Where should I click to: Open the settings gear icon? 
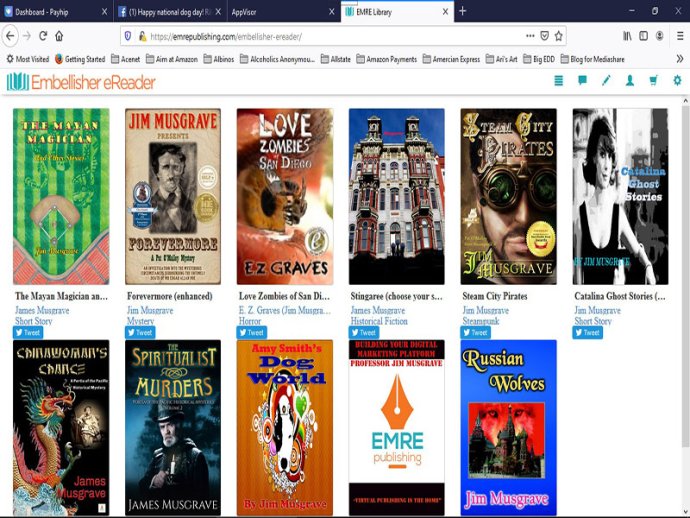[677, 81]
